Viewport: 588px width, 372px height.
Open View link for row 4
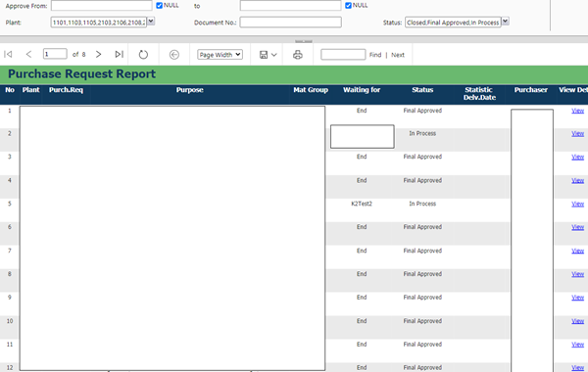point(577,180)
